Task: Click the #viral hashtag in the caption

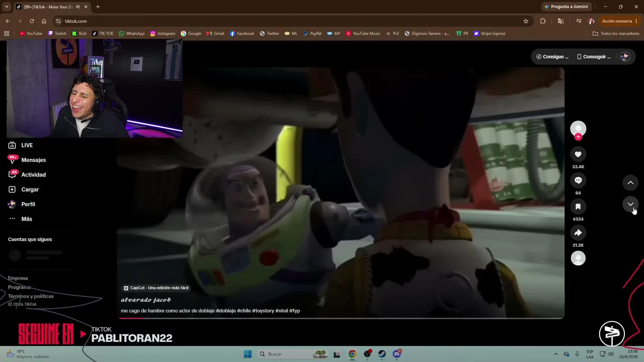Action: point(281,311)
